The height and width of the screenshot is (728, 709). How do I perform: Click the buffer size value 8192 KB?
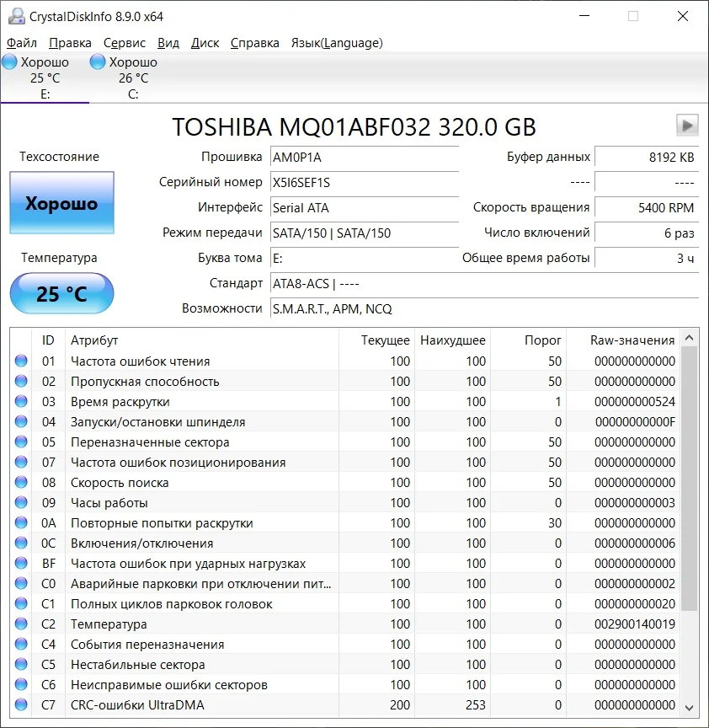click(647, 157)
